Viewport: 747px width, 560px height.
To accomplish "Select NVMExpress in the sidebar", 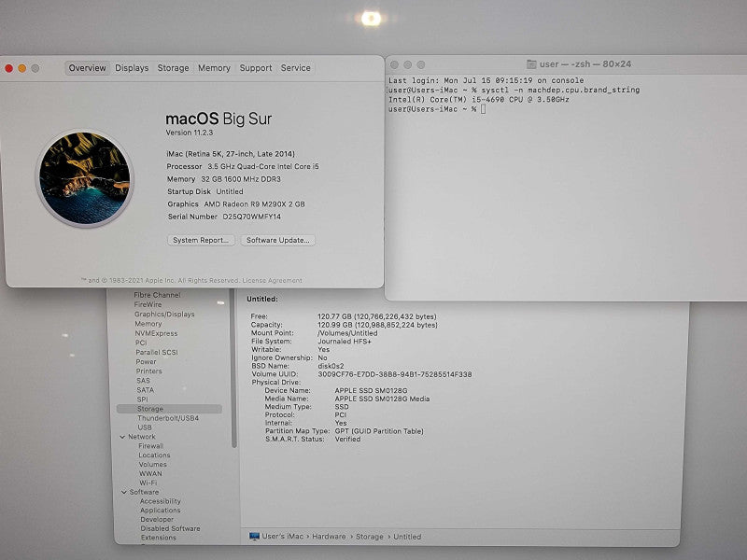I will (x=156, y=333).
